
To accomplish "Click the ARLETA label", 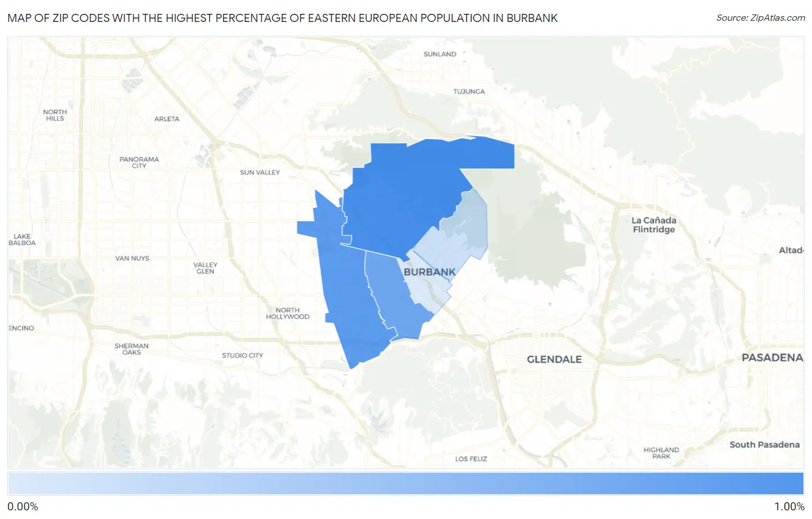I will coord(167,119).
